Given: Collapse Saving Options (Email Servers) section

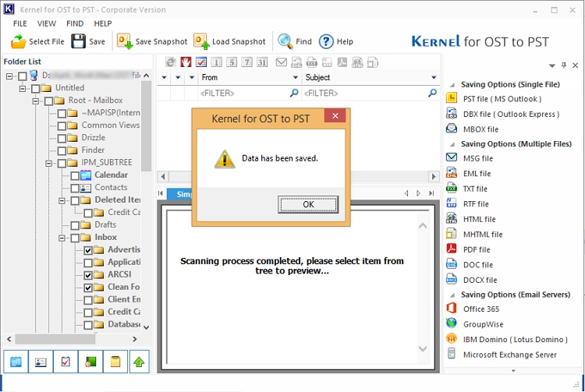Looking at the screenshot, I should click(x=452, y=295).
